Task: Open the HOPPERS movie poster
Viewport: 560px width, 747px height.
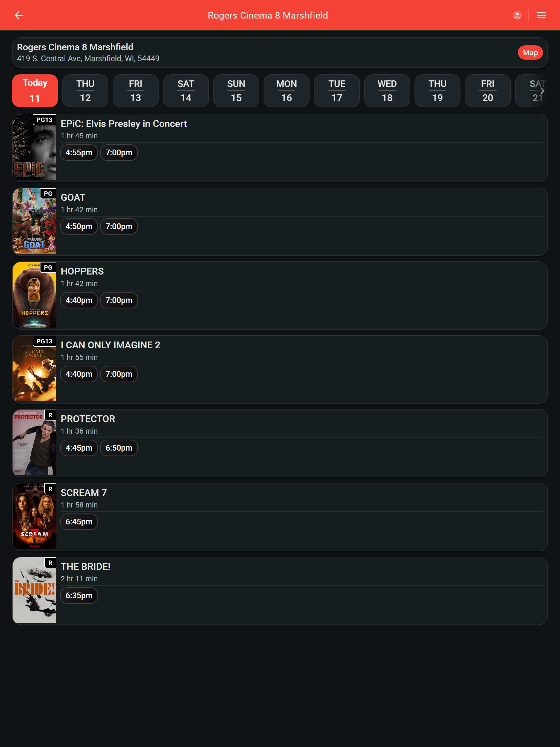Action: coord(34,295)
